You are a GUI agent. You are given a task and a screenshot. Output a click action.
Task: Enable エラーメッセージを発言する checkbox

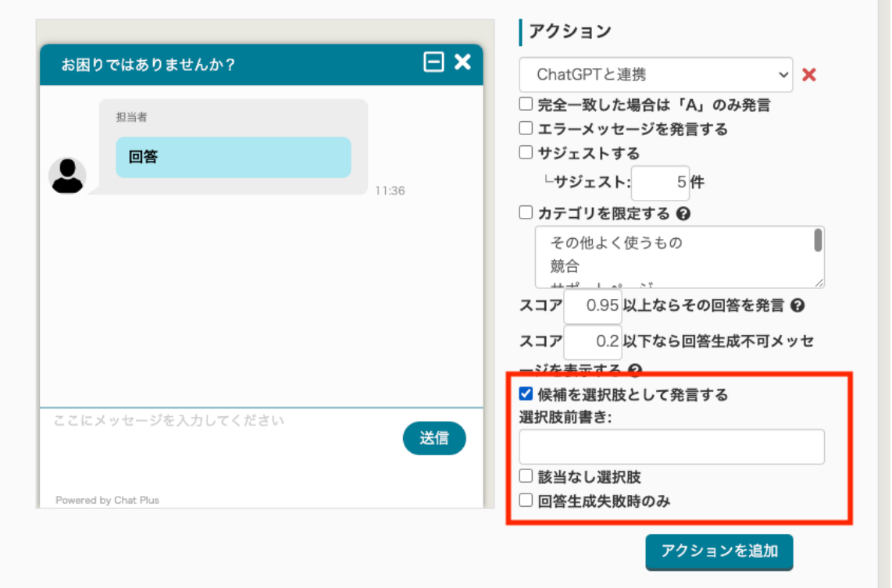526,128
